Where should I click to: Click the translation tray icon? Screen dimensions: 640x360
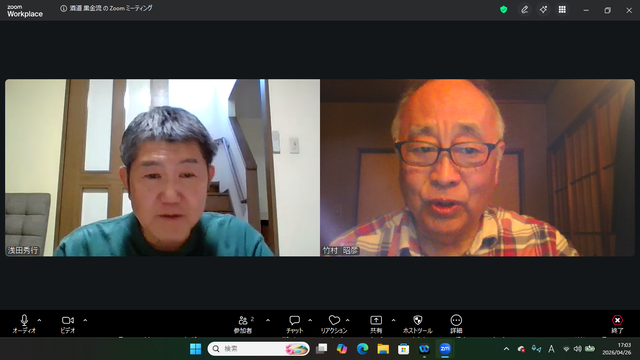click(x=536, y=349)
